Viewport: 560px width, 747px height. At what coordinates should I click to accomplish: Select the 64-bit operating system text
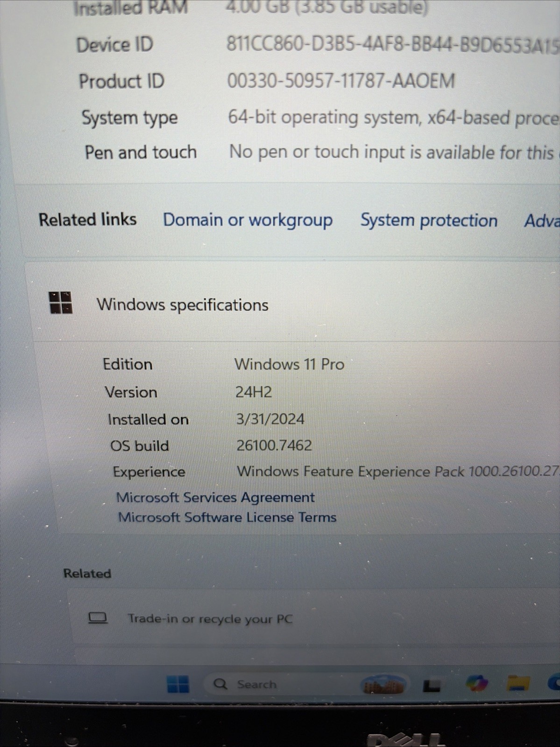394,118
